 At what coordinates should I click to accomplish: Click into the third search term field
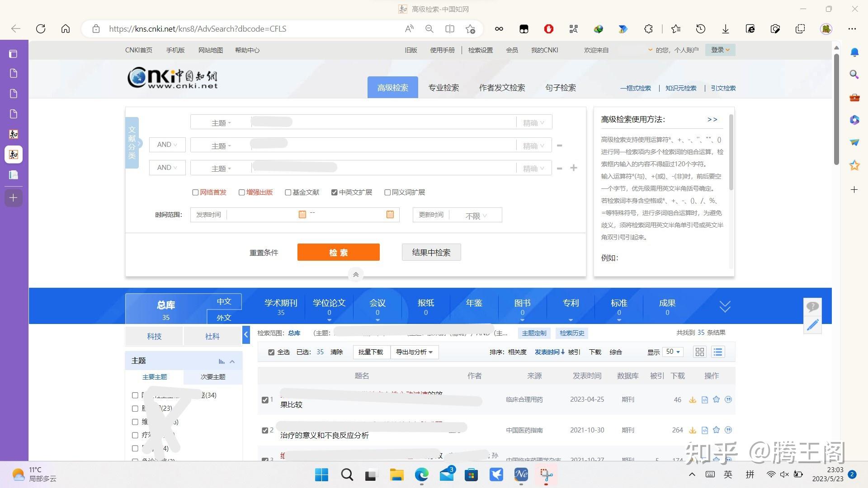383,168
